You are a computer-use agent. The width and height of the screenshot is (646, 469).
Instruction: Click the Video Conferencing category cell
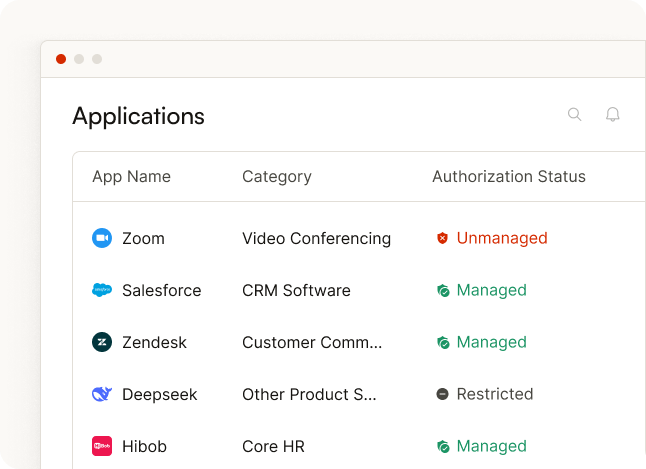tap(316, 239)
